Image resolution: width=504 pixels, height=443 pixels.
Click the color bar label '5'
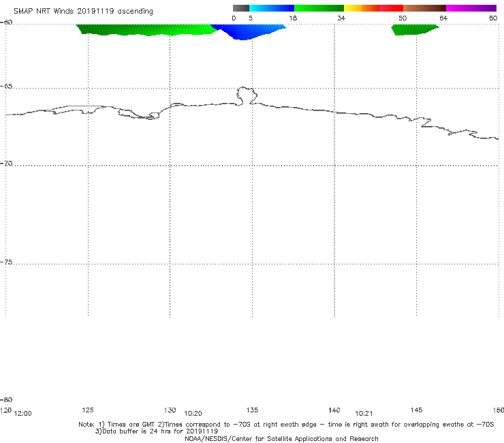tap(251, 18)
